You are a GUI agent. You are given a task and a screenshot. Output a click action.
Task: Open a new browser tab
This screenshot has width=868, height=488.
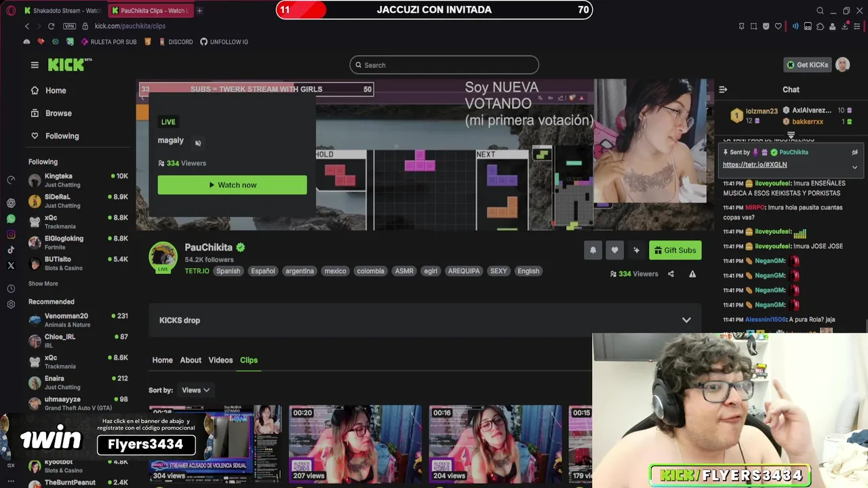199,11
